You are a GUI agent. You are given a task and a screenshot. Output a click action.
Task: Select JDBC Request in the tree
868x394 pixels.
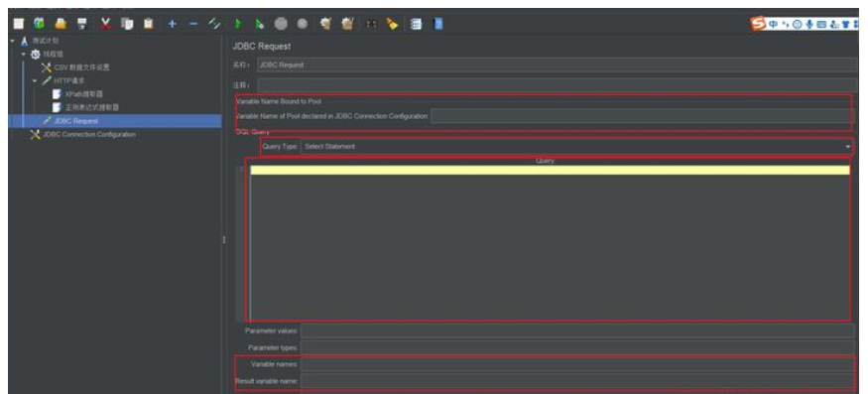point(75,121)
